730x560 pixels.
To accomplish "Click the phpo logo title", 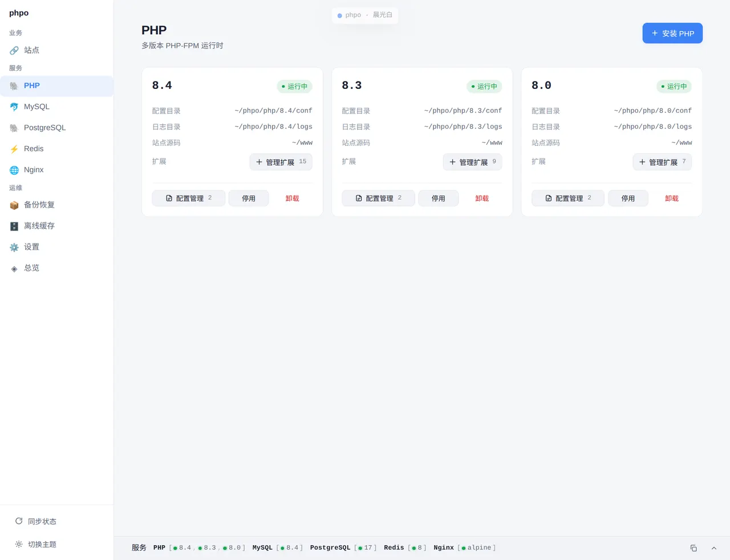I will (x=19, y=13).
